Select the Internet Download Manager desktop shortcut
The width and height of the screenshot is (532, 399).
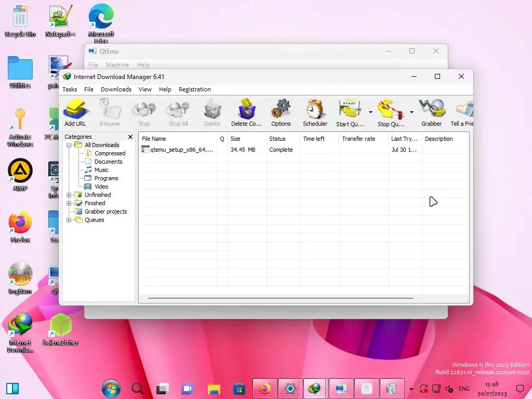tap(20, 333)
